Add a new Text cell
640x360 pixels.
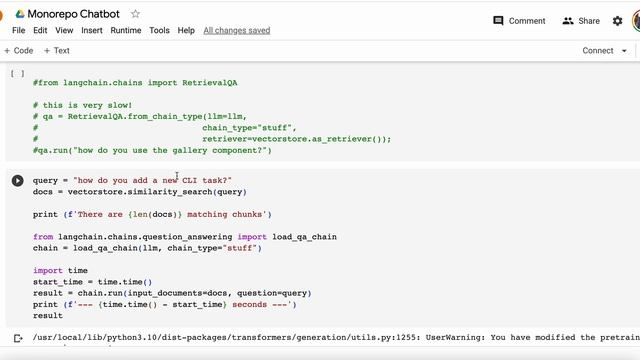click(x=57, y=51)
